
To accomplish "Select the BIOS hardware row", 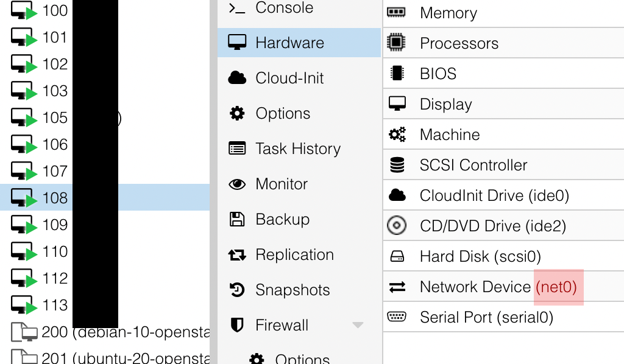I will (438, 74).
